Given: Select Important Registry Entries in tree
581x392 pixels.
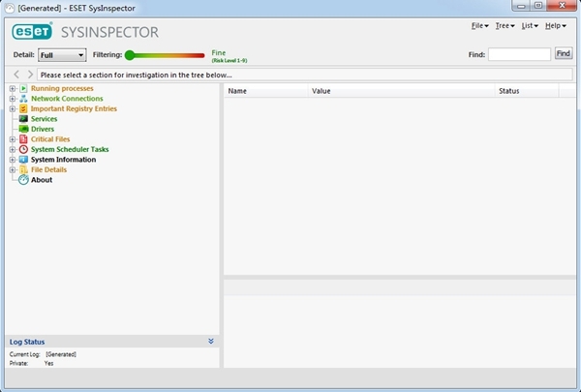Looking at the screenshot, I should tap(74, 108).
